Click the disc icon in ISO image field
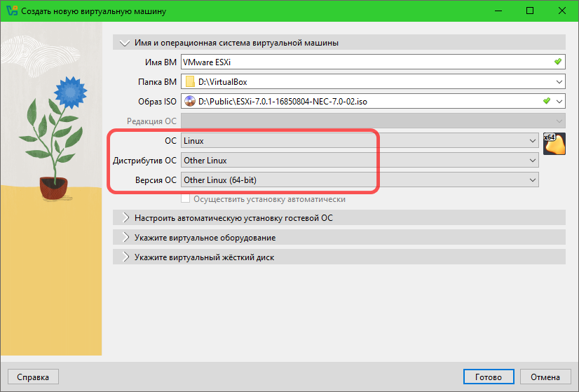The height and width of the screenshot is (392, 579). tap(190, 102)
